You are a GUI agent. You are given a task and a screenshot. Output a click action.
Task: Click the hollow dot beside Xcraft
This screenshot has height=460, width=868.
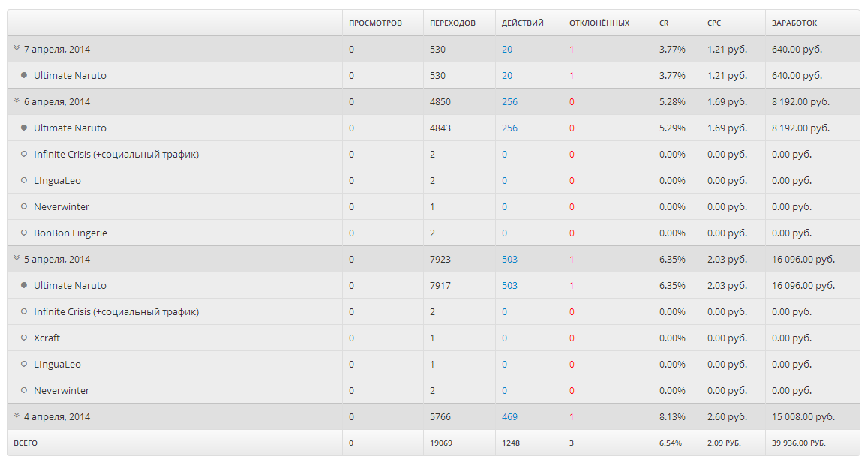(24, 338)
